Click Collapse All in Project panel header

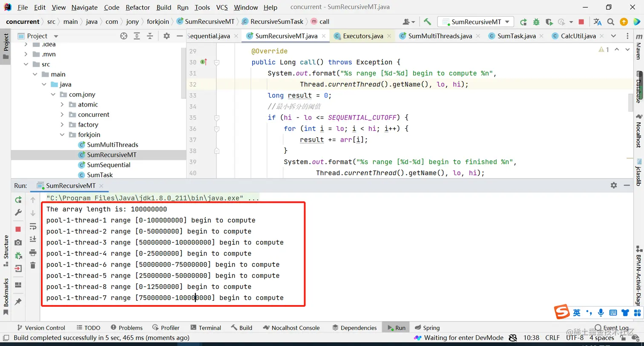coord(150,36)
